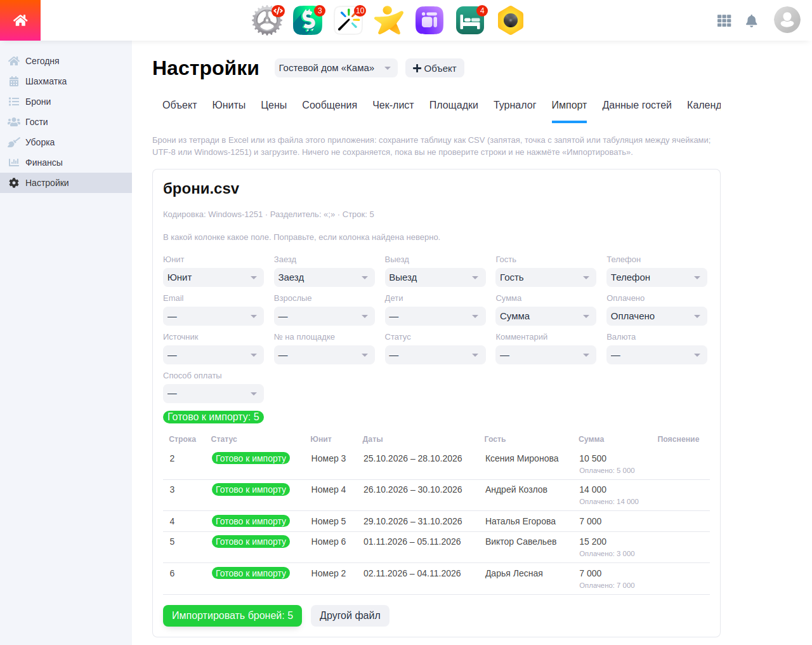Viewport: 812px width, 645px height.
Task: Open the user profile avatar
Action: (787, 20)
